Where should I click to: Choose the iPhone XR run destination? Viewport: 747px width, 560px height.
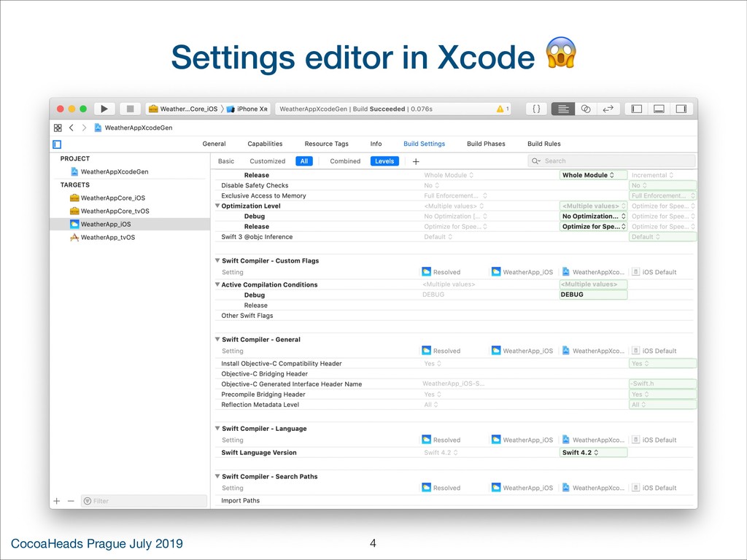[247, 109]
